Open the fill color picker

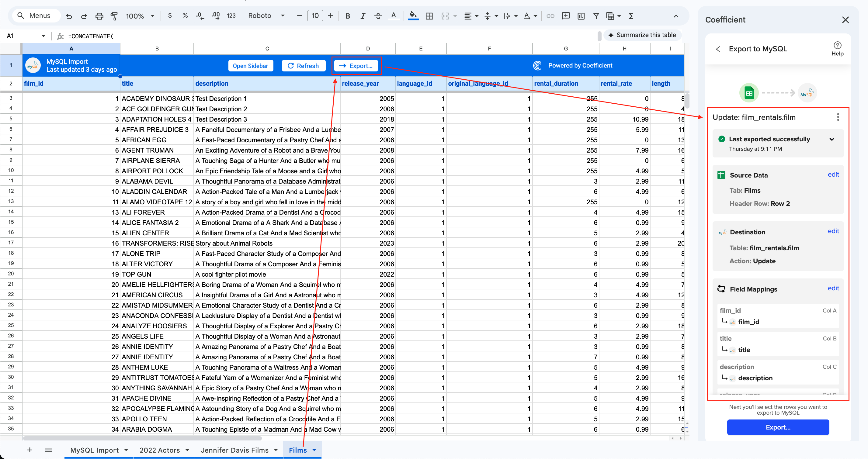413,16
